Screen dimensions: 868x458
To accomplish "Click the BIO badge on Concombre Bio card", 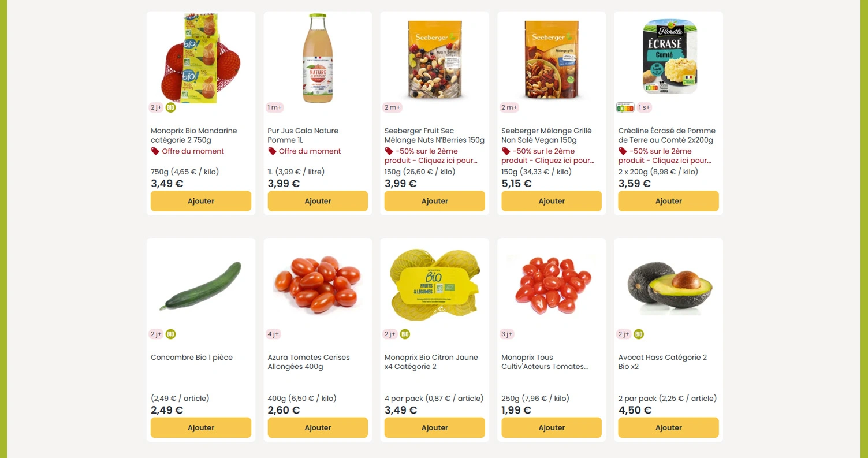I will (170, 334).
